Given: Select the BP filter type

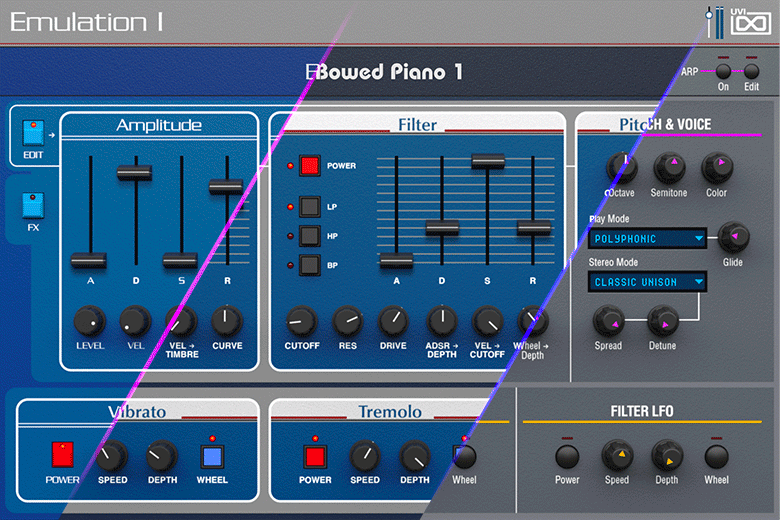Looking at the screenshot, I should (309, 265).
